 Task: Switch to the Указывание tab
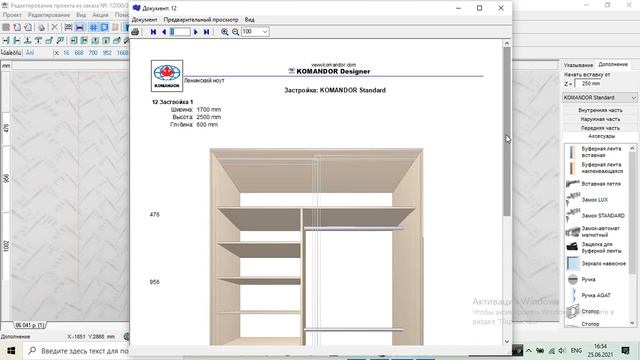tap(578, 65)
